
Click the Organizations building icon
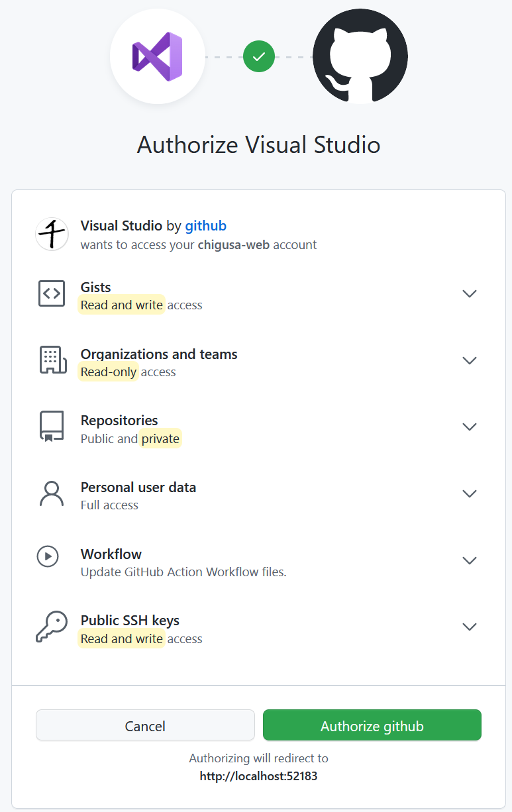click(x=53, y=360)
